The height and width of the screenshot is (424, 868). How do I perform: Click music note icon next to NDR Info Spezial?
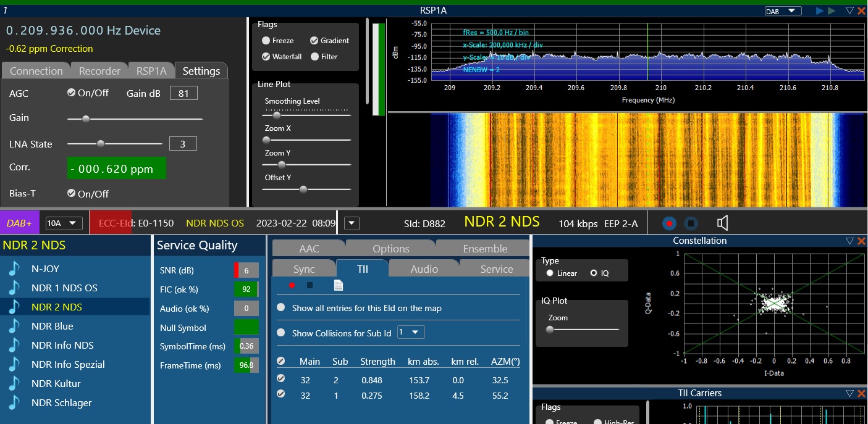14,364
